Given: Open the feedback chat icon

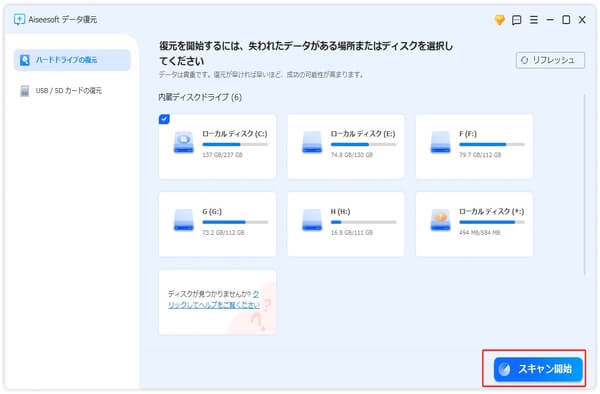Looking at the screenshot, I should (517, 20).
